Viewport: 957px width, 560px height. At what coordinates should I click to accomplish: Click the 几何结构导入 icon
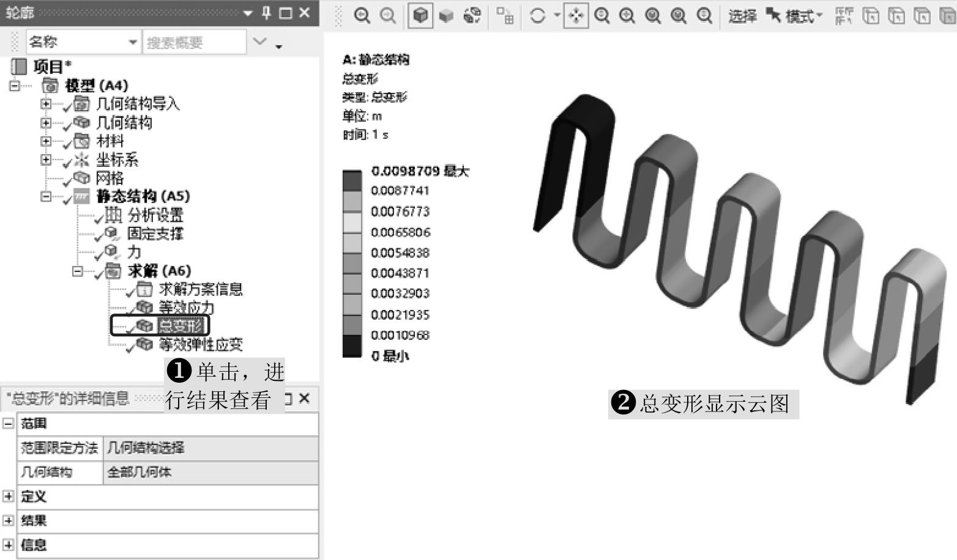click(x=81, y=103)
